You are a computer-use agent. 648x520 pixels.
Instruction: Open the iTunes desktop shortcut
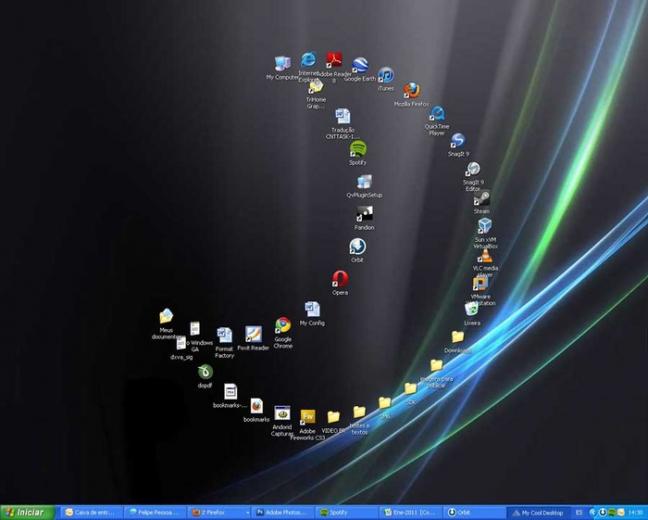pyautogui.click(x=386, y=75)
